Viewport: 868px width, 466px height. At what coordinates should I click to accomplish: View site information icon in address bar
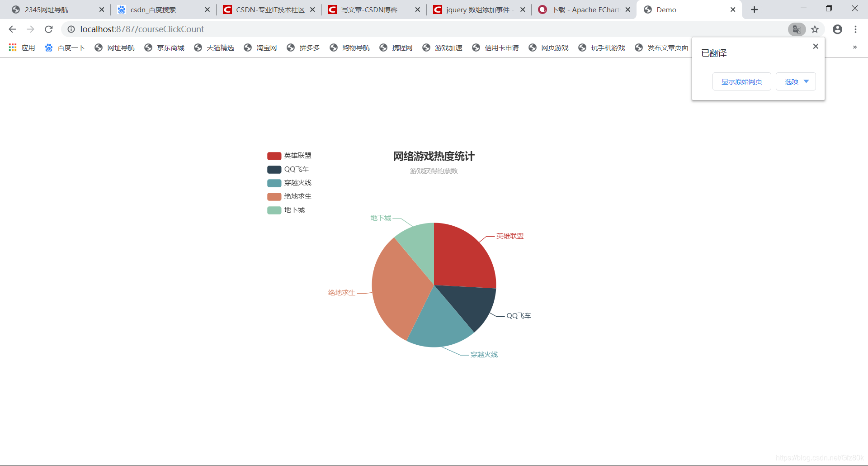(71, 29)
